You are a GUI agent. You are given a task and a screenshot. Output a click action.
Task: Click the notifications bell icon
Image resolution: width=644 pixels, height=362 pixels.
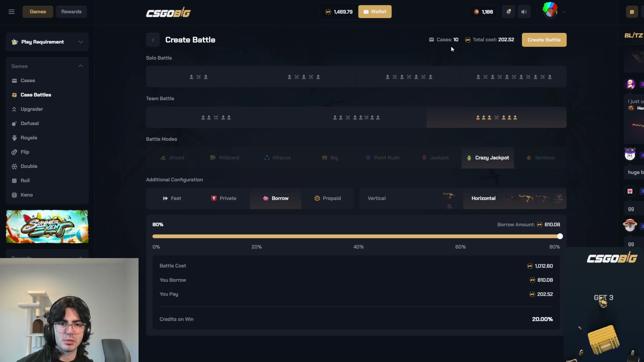508,12
